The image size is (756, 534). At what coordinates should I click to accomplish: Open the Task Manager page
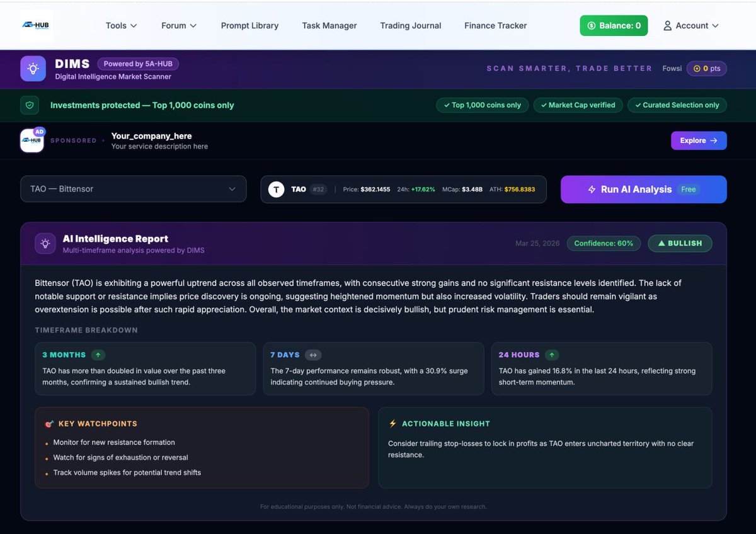pos(329,26)
